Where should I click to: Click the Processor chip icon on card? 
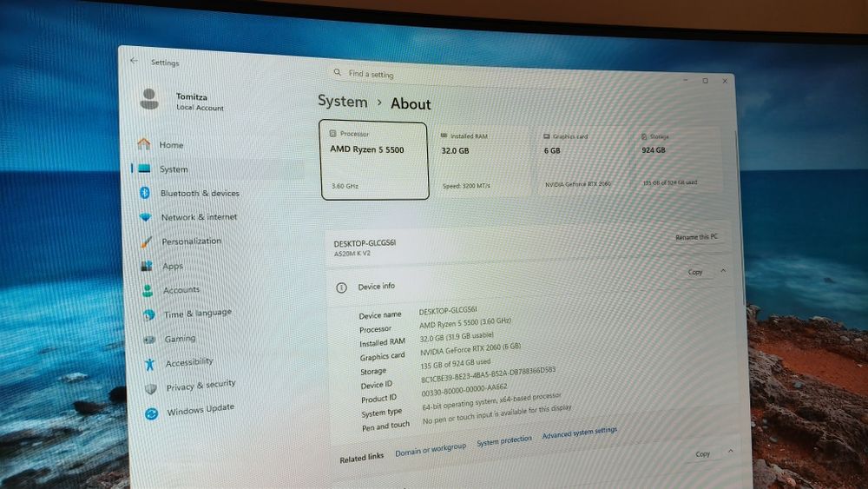pos(332,134)
